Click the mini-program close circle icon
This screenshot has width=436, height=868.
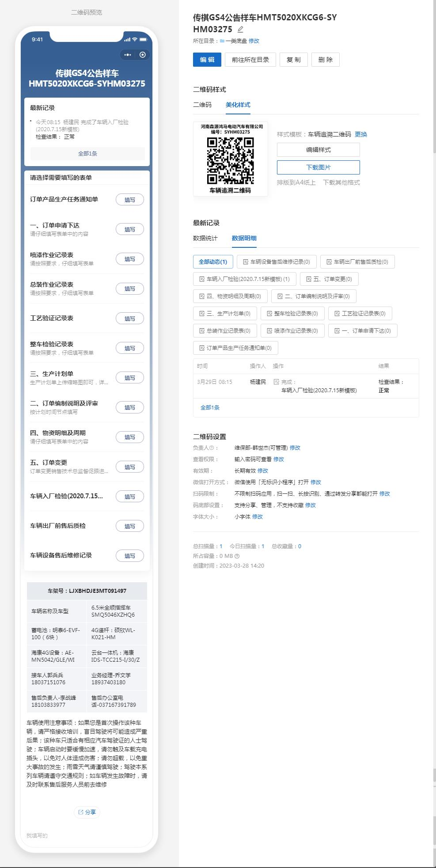[x=142, y=55]
